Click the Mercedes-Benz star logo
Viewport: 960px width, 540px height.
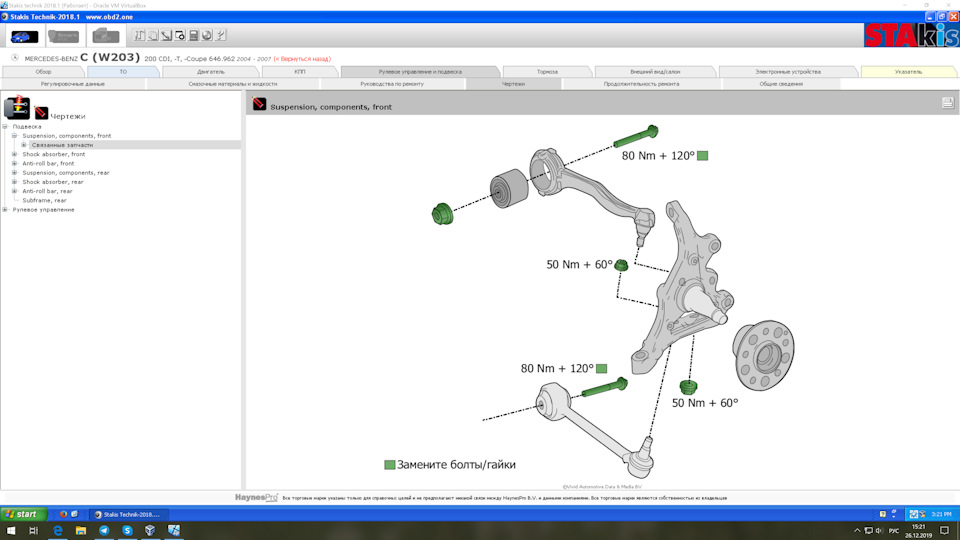coord(15,58)
